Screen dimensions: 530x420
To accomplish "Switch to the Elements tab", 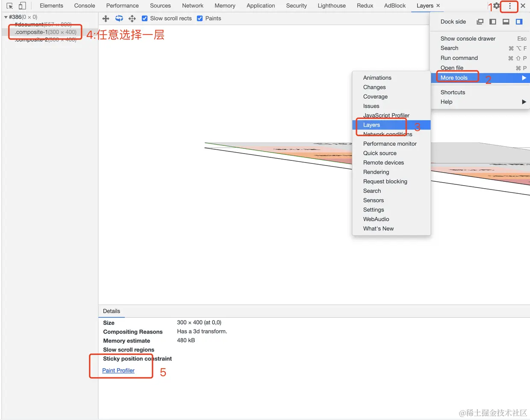I will pos(51,6).
